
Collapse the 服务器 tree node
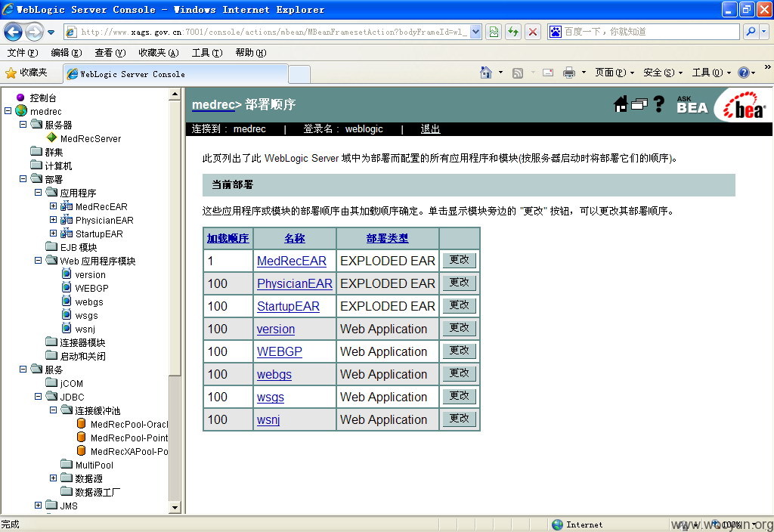click(23, 125)
